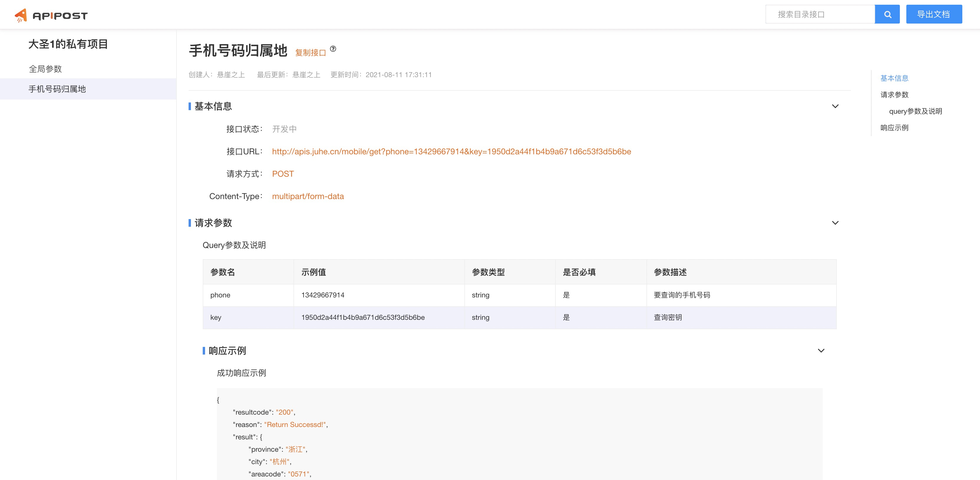This screenshot has width=980, height=480.
Task: Collapse the 基本信息 section chevron
Action: [835, 106]
